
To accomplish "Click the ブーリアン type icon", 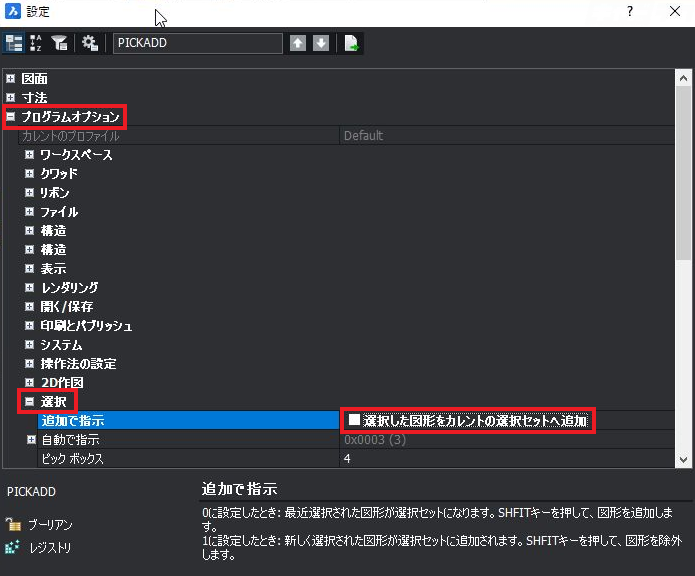I will pos(13,524).
